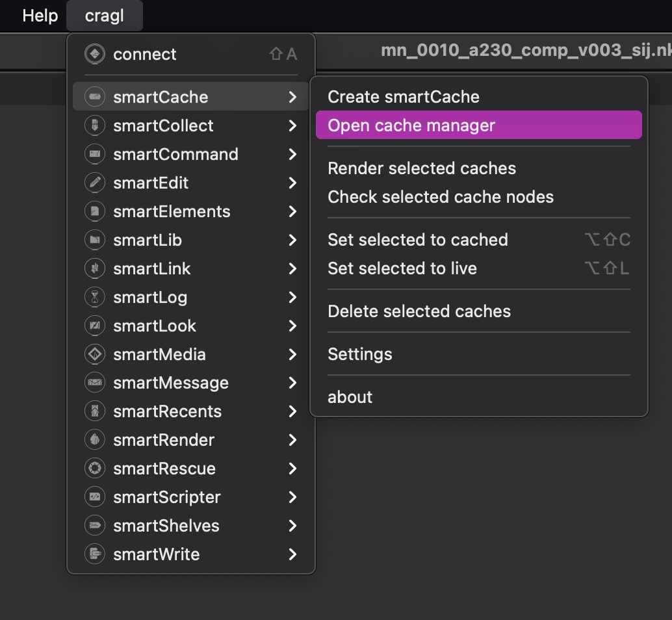This screenshot has width=672, height=620.
Task: Click the smartScripter icon
Action: point(95,497)
